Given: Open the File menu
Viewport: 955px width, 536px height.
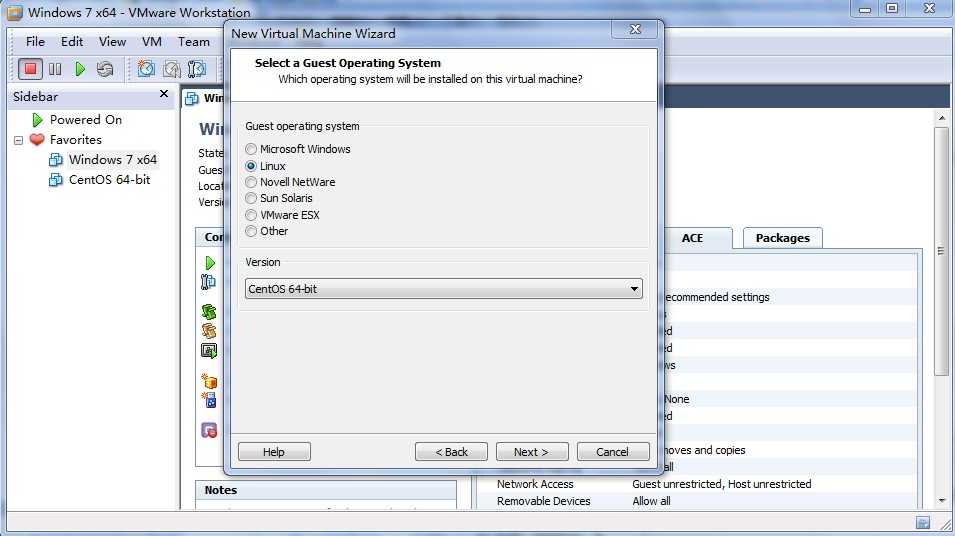Looking at the screenshot, I should click(x=35, y=41).
